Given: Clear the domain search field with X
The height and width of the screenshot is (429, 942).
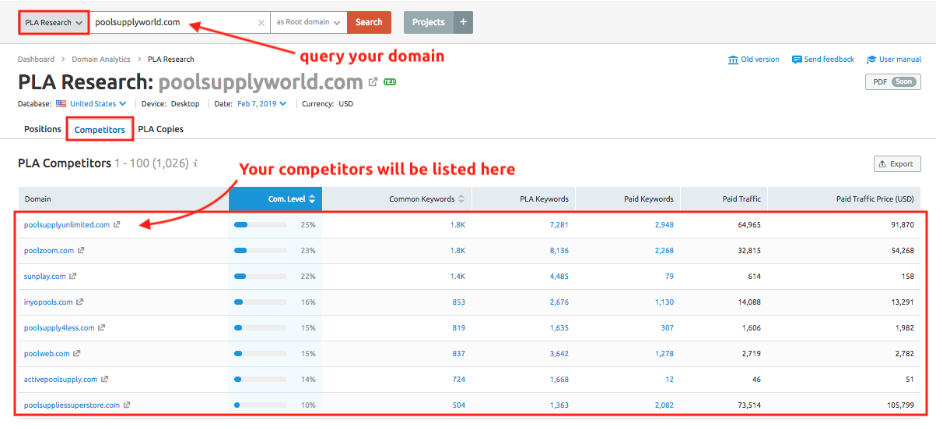Looking at the screenshot, I should [261, 23].
